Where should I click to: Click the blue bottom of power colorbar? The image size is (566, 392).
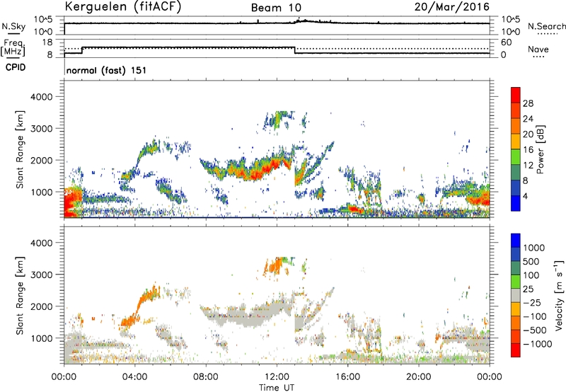[x=516, y=203]
